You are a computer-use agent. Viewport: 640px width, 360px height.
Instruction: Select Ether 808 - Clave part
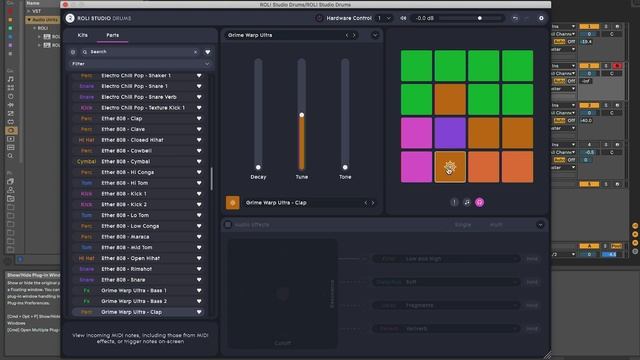point(139,129)
